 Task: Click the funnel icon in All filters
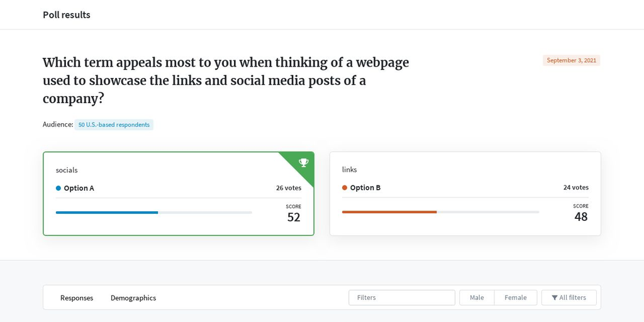pyautogui.click(x=555, y=297)
